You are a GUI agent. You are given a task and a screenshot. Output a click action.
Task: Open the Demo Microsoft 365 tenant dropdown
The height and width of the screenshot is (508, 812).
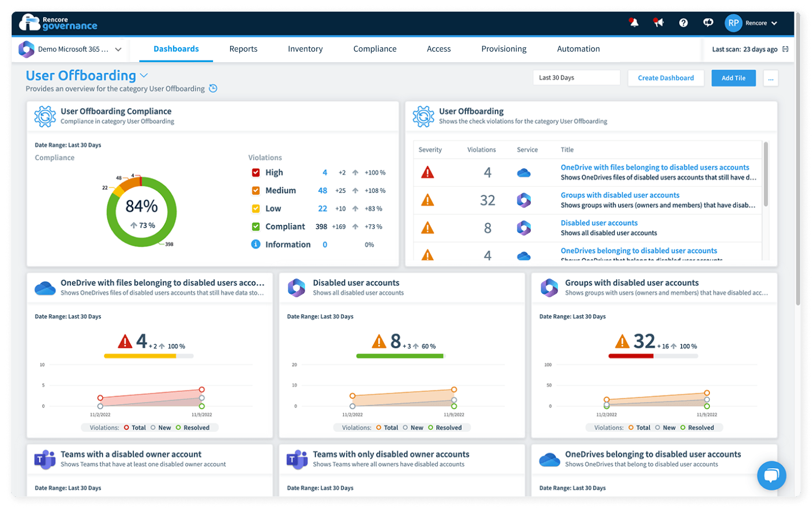[x=70, y=49]
